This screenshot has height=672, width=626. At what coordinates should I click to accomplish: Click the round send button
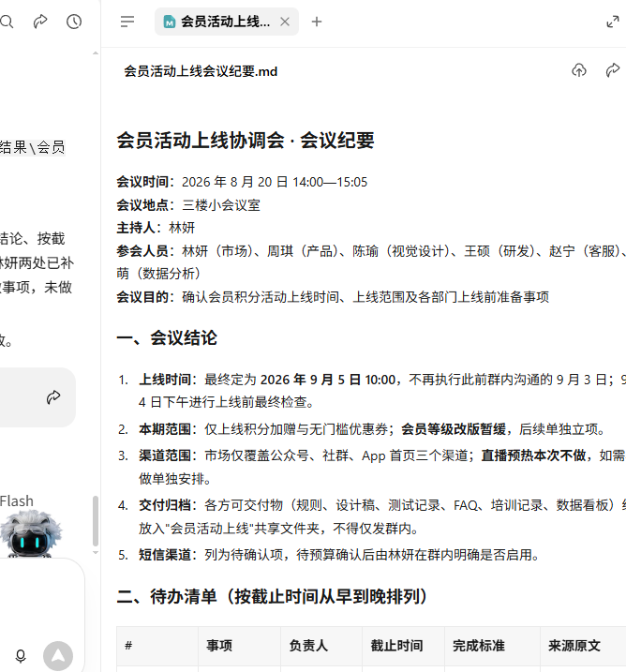(58, 656)
